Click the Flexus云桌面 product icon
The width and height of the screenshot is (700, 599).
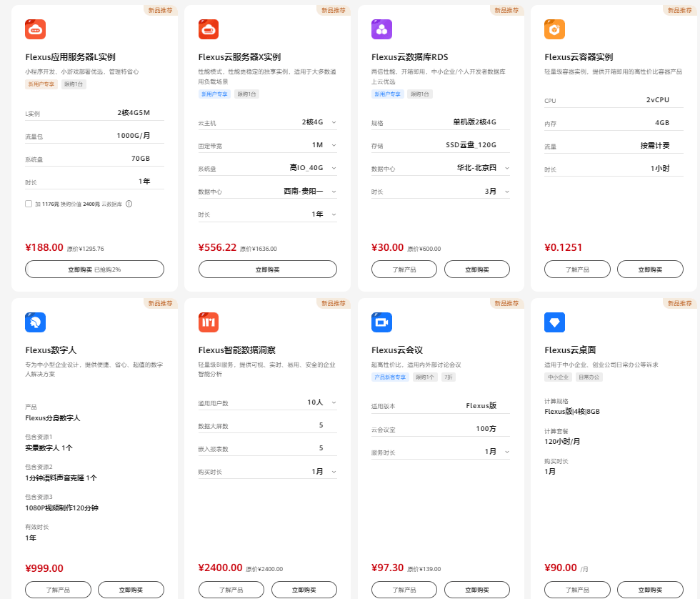click(x=554, y=322)
